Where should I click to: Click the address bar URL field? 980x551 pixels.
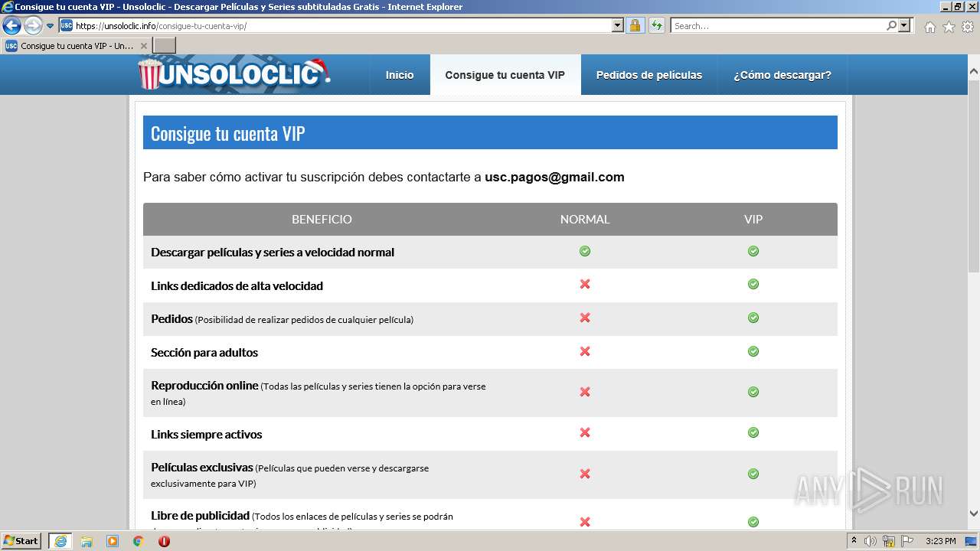pyautogui.click(x=342, y=25)
